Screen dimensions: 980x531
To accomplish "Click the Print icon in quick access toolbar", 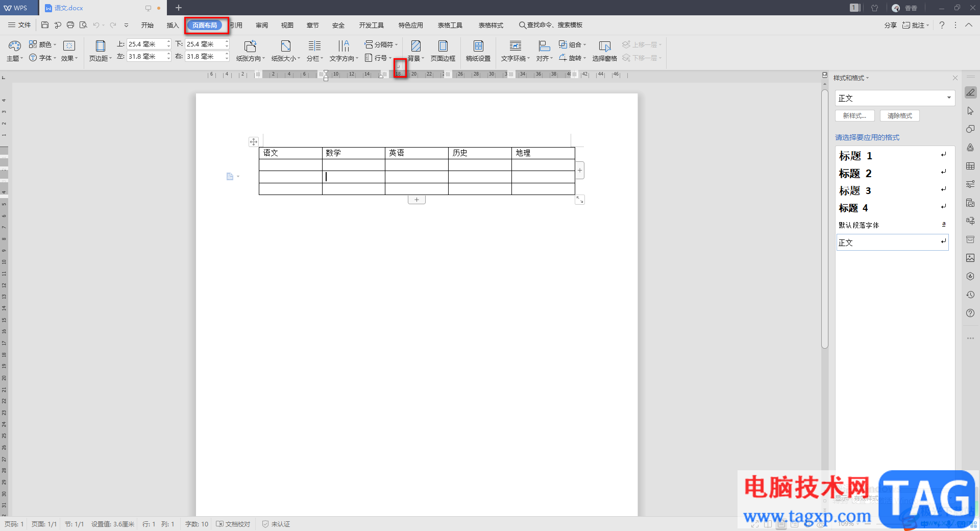I will coord(70,25).
